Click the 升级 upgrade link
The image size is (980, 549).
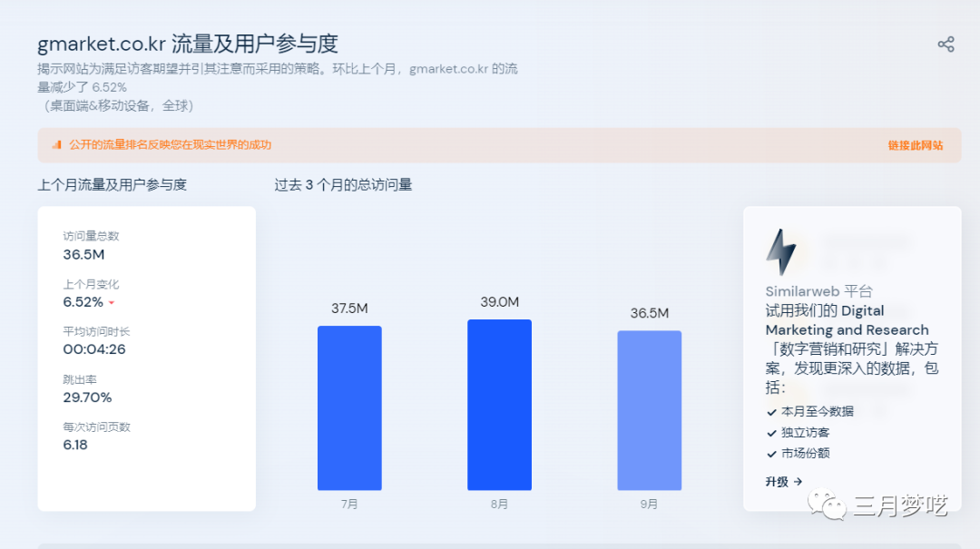pyautogui.click(x=784, y=482)
